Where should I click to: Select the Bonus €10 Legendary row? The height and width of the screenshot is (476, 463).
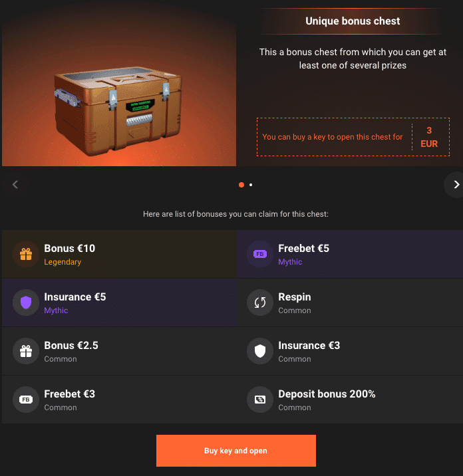[119, 254]
